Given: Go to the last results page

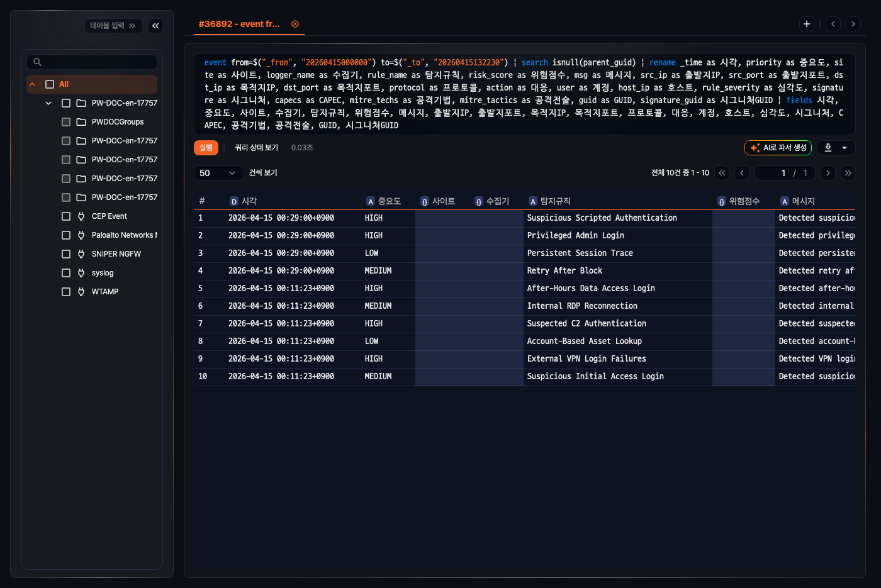Looking at the screenshot, I should [848, 173].
